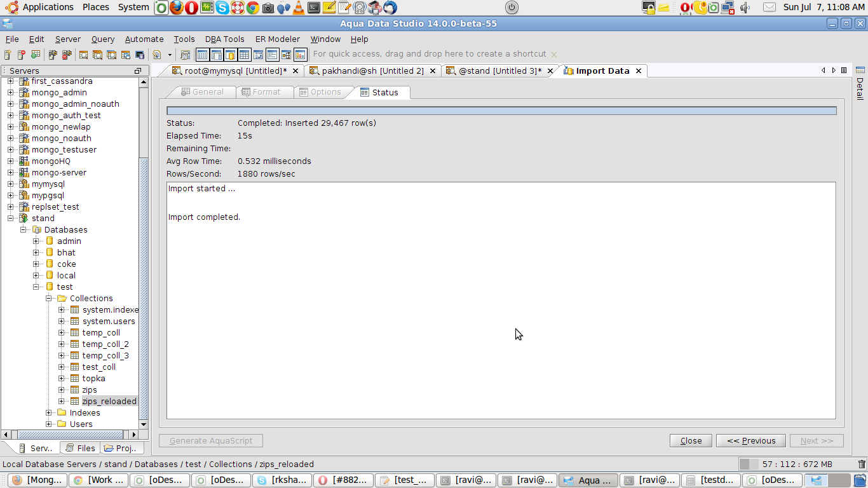The width and height of the screenshot is (868, 488).
Task: Collapse the stand server node
Action: (10, 218)
